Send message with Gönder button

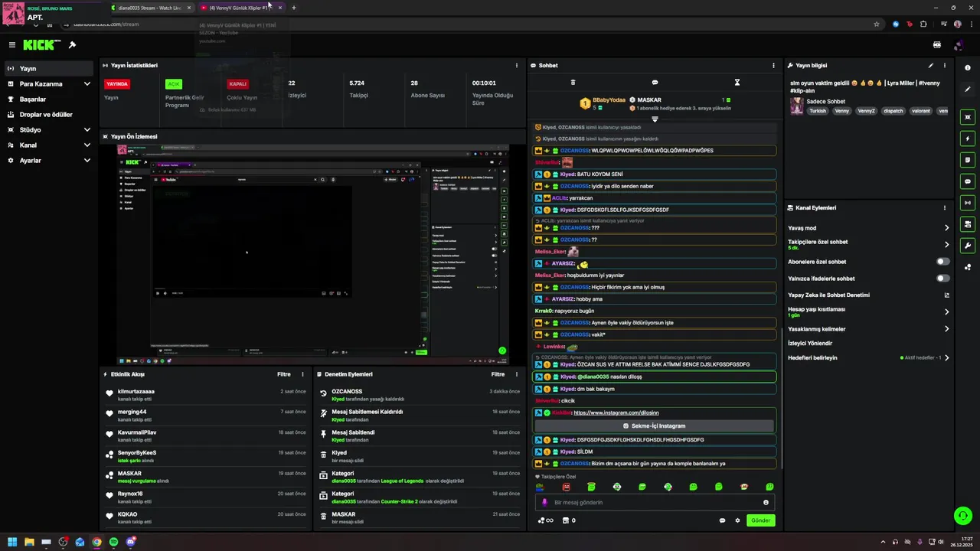click(x=760, y=520)
